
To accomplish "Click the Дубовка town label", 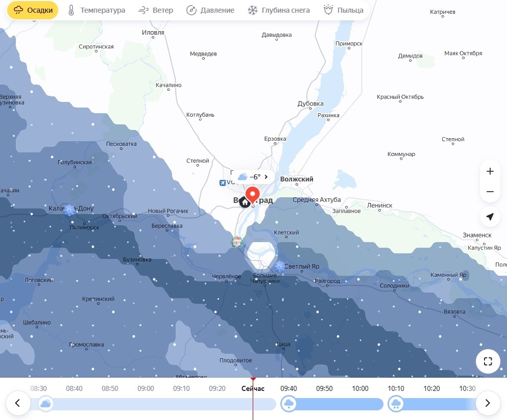I will pos(311,103).
